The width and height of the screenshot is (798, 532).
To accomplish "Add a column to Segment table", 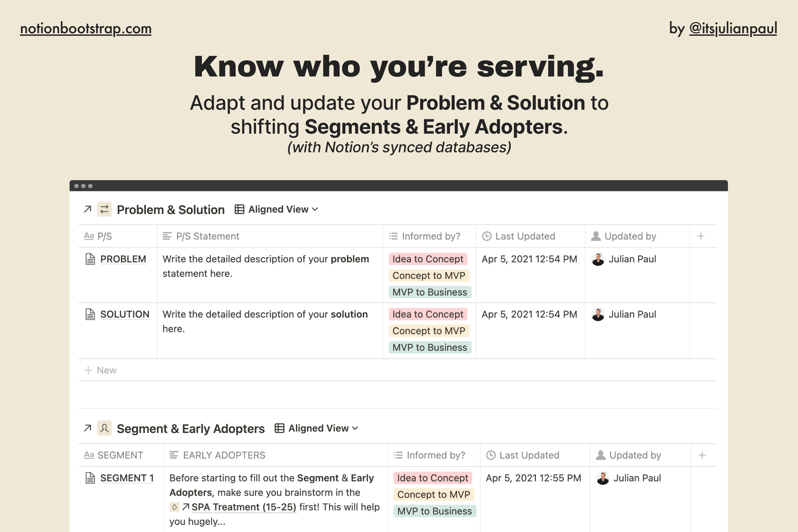I will [x=702, y=455].
